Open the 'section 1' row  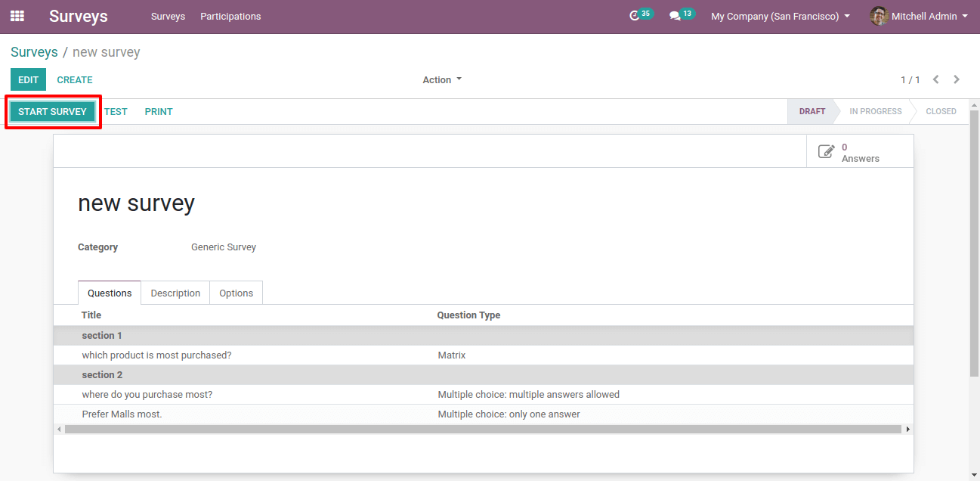[x=483, y=335]
